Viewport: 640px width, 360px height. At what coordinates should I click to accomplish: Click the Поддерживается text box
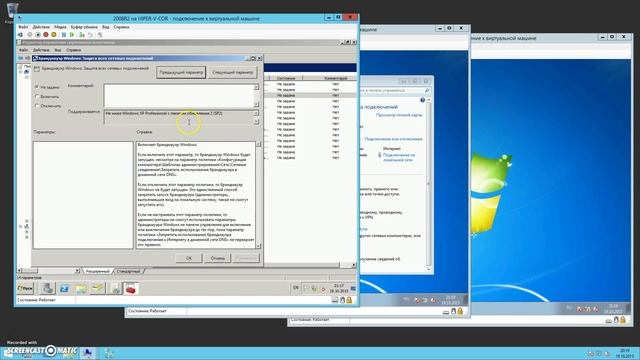point(179,117)
